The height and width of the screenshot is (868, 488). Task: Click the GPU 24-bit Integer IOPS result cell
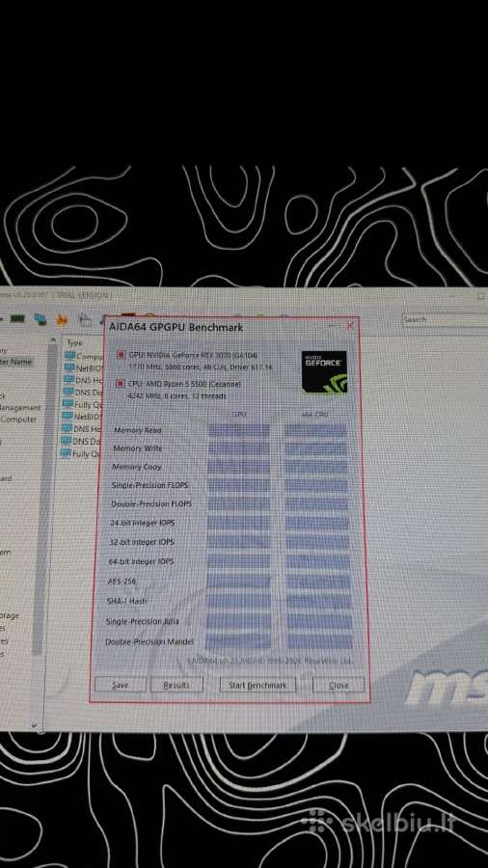tap(238, 523)
